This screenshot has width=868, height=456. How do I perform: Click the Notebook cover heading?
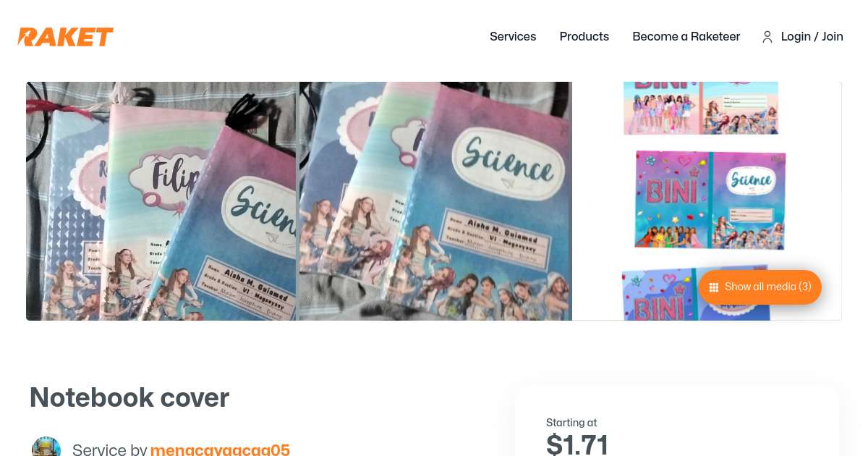click(129, 397)
